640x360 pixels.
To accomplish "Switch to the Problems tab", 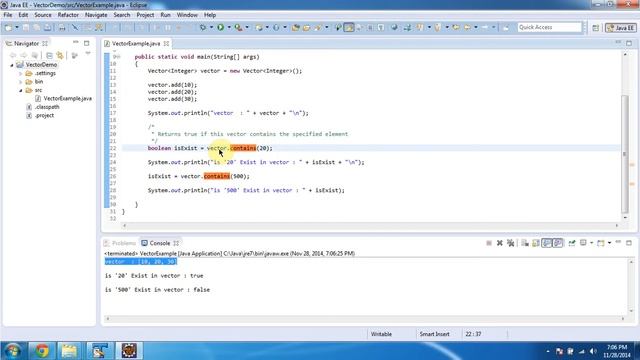I will pyautogui.click(x=120, y=243).
